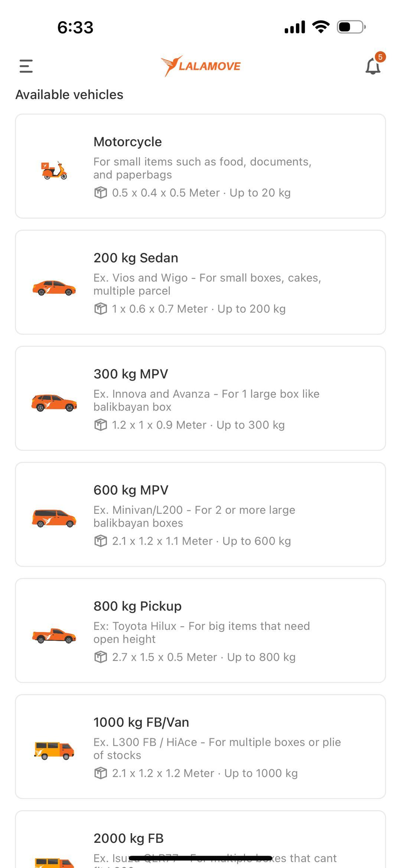Select the 600 kg MPV title
This screenshot has width=401, height=868.
(131, 490)
